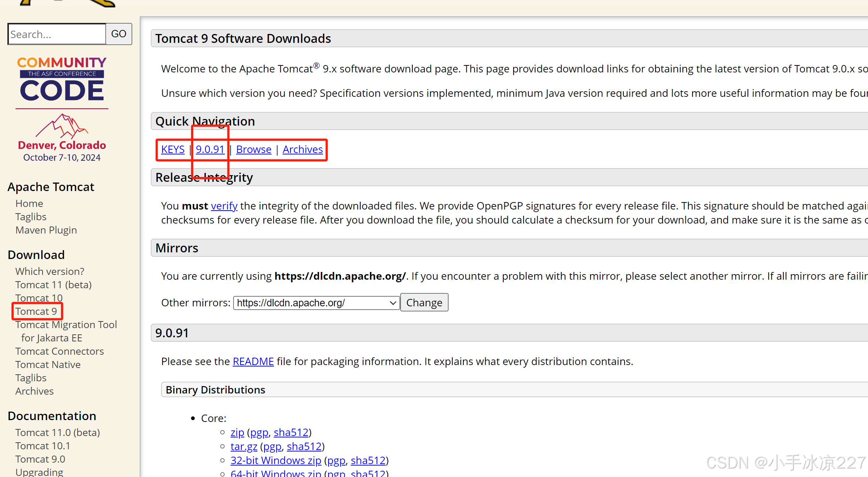Open the Browse link
868x477 pixels.
(x=253, y=149)
